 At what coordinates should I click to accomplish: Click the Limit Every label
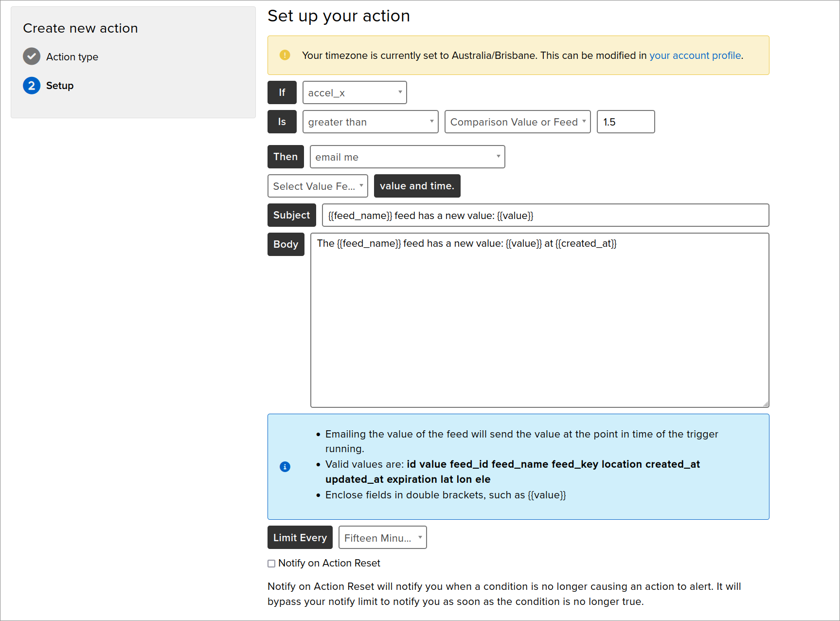click(300, 537)
